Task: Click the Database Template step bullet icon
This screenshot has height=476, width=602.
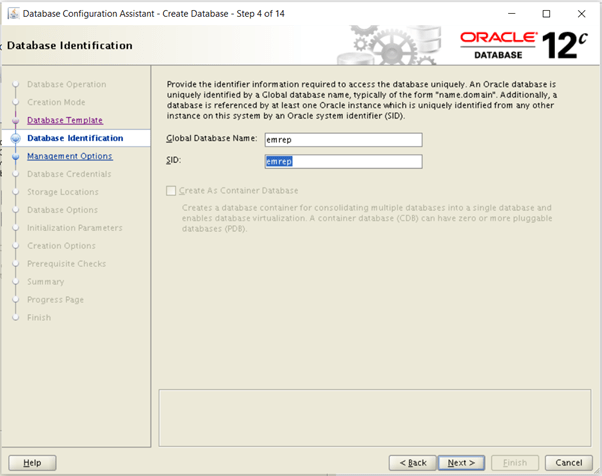Action: (15, 121)
